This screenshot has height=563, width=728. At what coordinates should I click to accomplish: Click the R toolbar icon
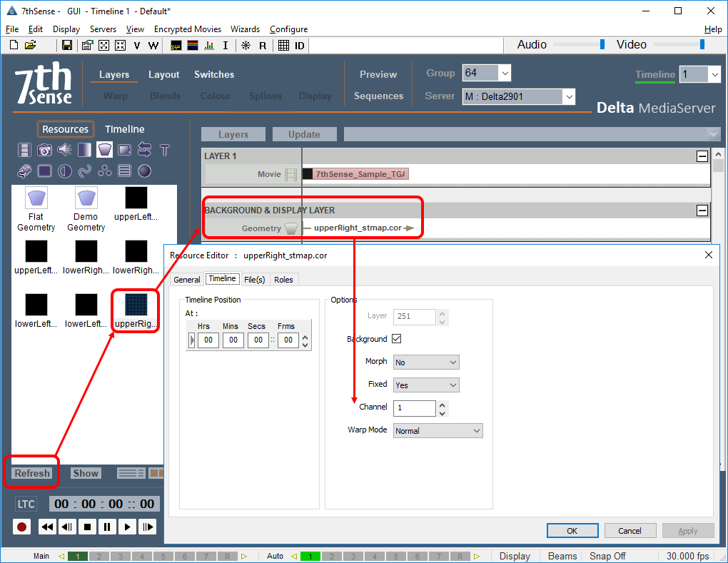coord(263,46)
